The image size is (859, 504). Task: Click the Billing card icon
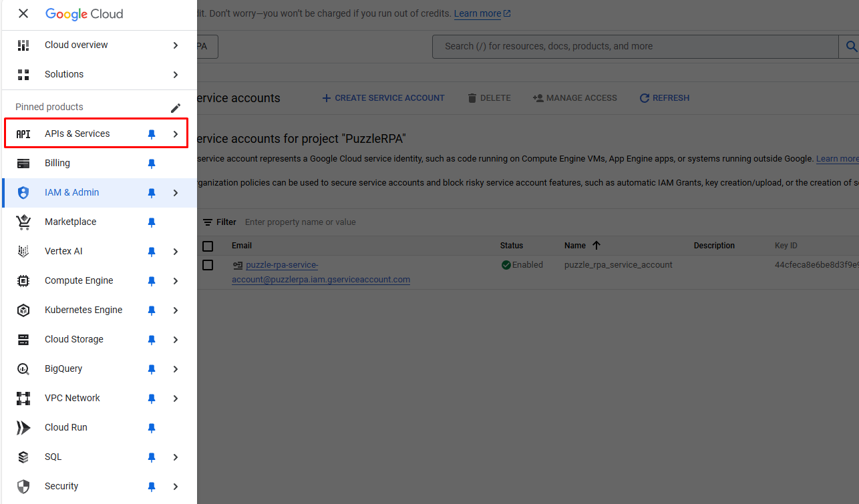tap(23, 164)
